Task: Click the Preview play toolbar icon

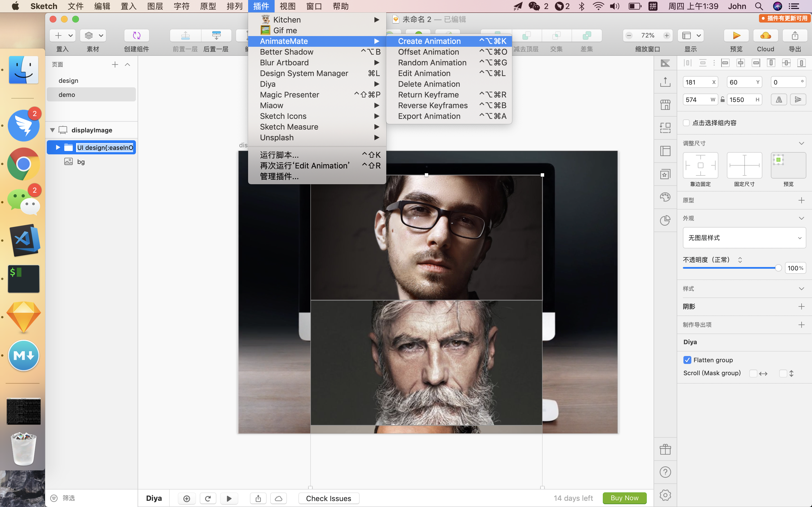Action: pos(736,35)
